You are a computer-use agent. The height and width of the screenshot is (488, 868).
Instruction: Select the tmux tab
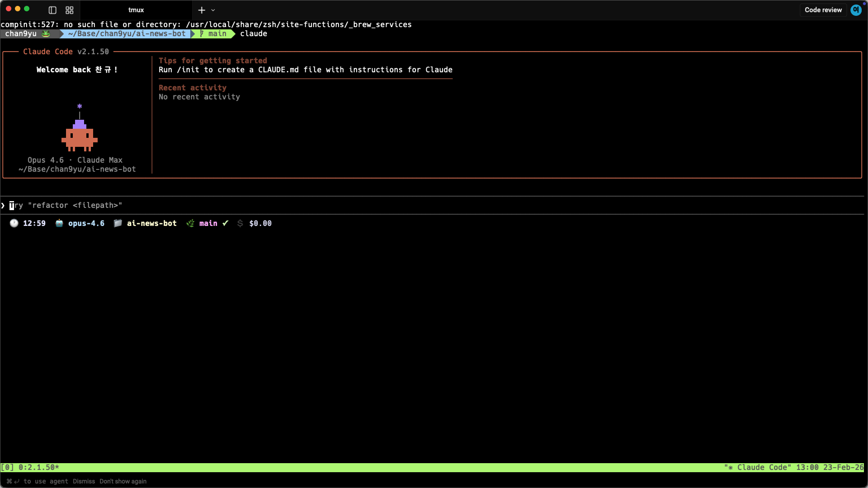coord(136,10)
